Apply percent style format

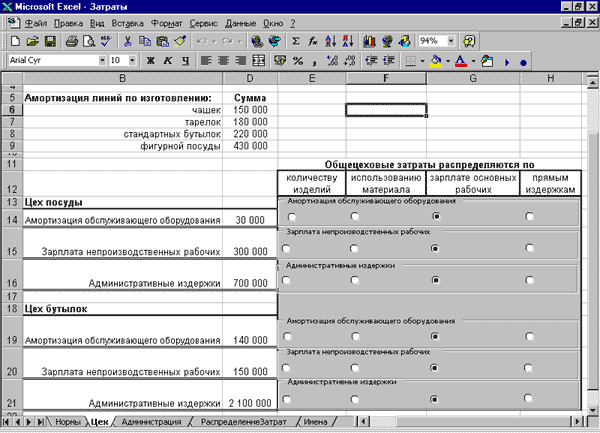pyautogui.click(x=298, y=60)
